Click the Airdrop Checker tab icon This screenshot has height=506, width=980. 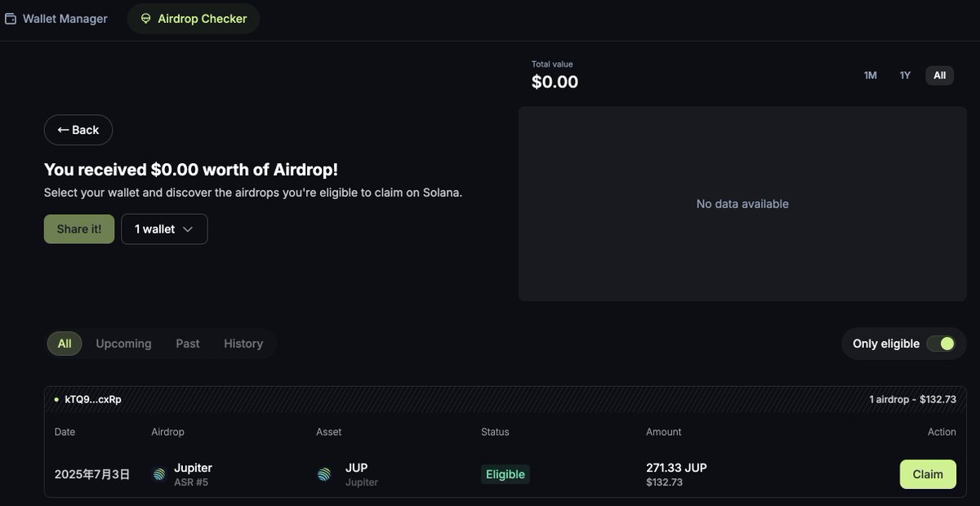[146, 19]
